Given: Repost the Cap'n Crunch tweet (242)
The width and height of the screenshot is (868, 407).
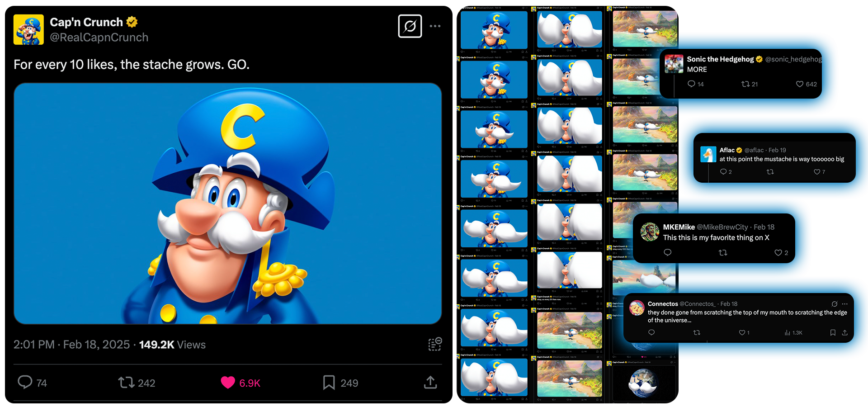Looking at the screenshot, I should pyautogui.click(x=126, y=383).
